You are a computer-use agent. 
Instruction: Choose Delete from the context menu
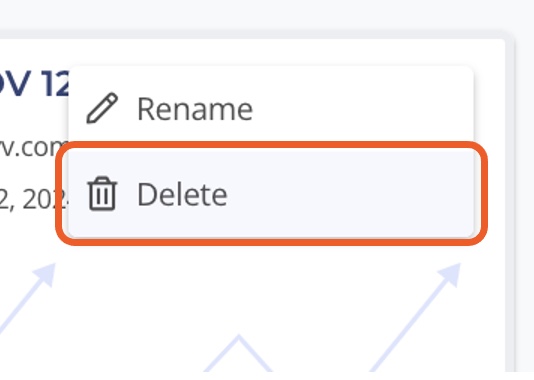click(x=271, y=193)
